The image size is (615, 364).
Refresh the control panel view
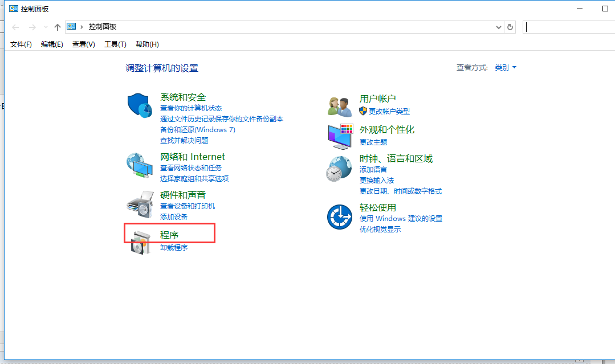coord(510,27)
